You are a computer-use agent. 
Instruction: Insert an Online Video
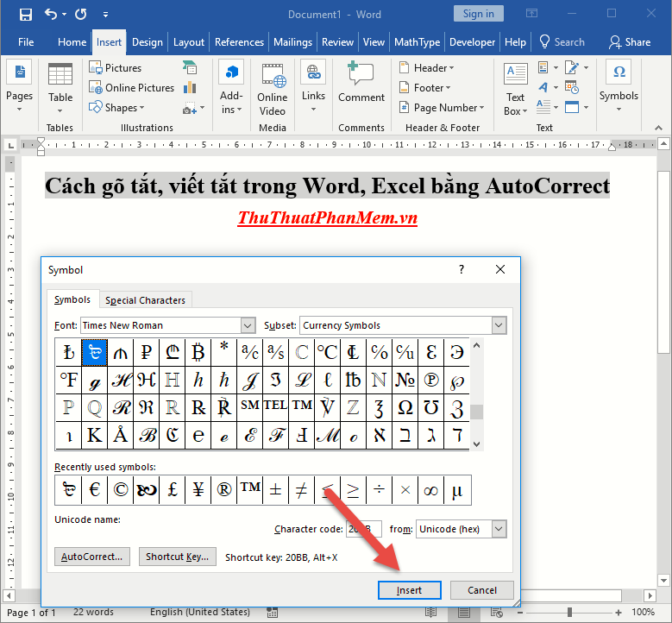[272, 90]
